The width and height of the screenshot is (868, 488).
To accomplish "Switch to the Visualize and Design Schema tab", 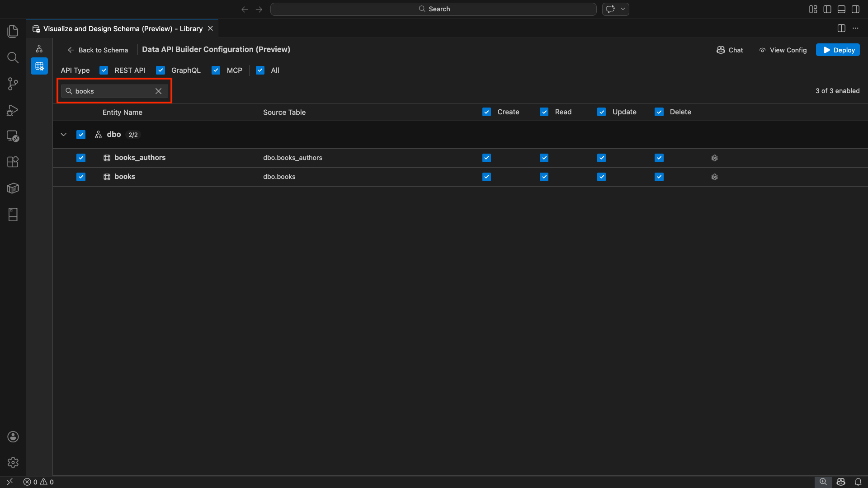I will (x=122, y=28).
